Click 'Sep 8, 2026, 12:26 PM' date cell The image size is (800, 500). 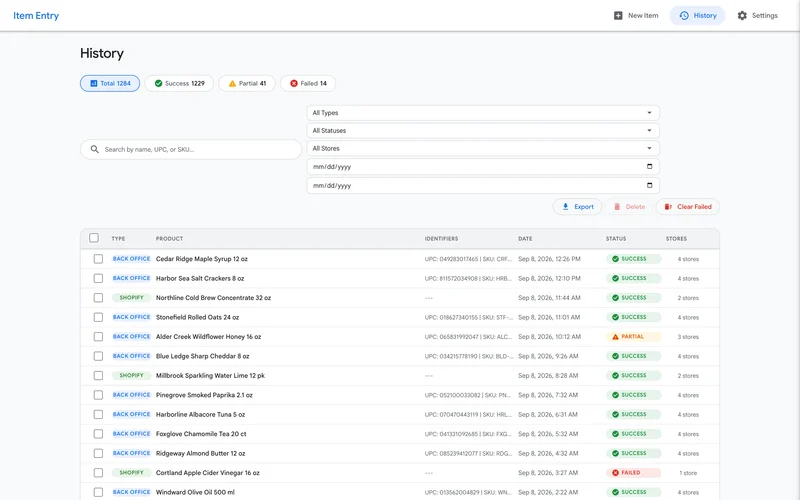(x=549, y=259)
